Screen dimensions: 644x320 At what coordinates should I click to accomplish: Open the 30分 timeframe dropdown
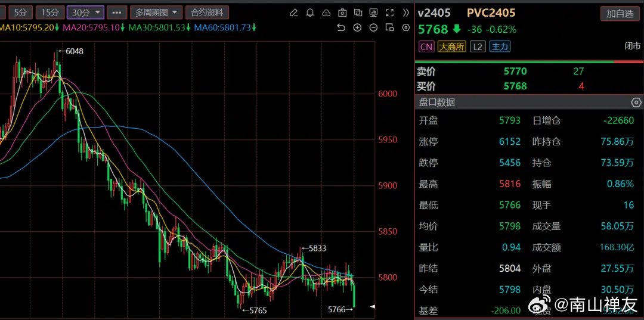85,13
